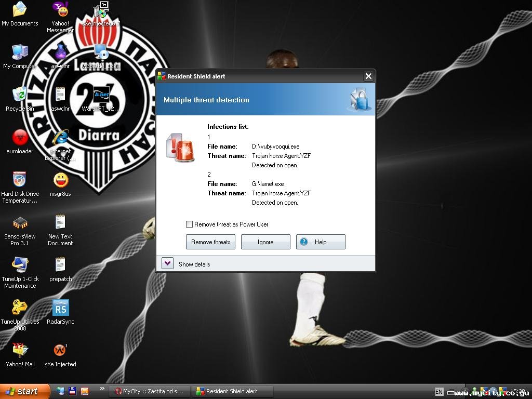
Task: Expand hidden quick launch items chevron
Action: click(x=102, y=389)
